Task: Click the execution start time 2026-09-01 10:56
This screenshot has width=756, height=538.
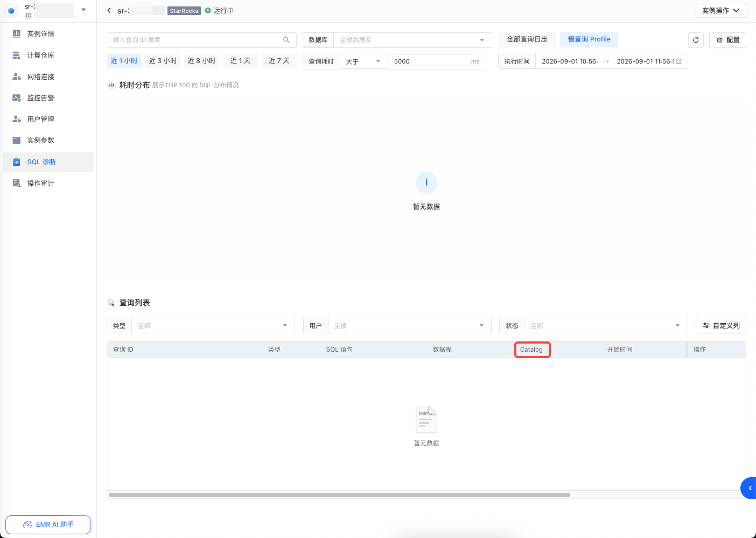Action: tap(570, 61)
